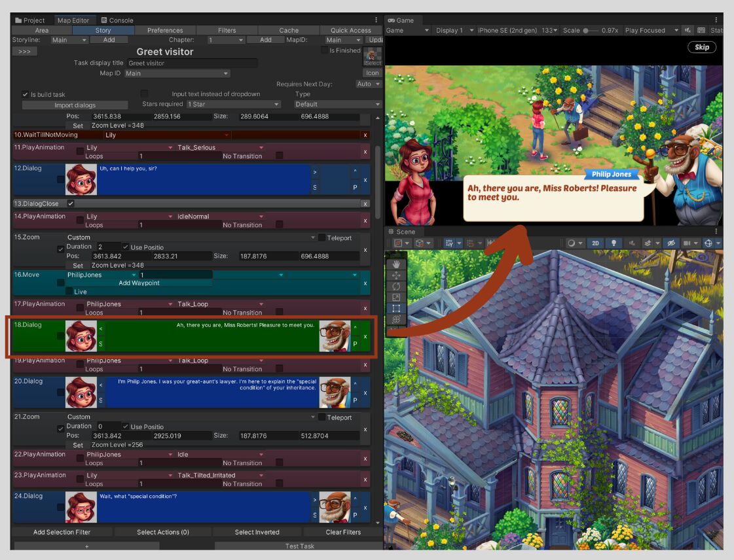The width and height of the screenshot is (734, 560).
Task: Toggle the Is build task checkbox
Action: [x=24, y=94]
